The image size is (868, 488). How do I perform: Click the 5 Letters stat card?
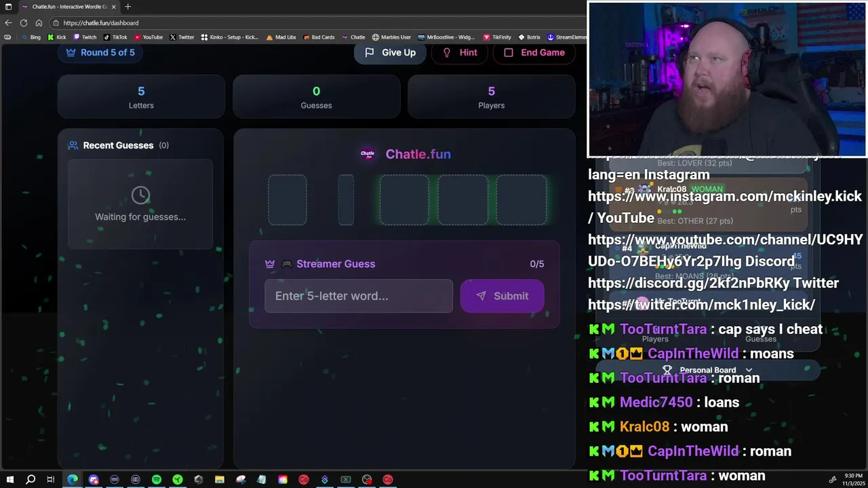click(x=141, y=97)
